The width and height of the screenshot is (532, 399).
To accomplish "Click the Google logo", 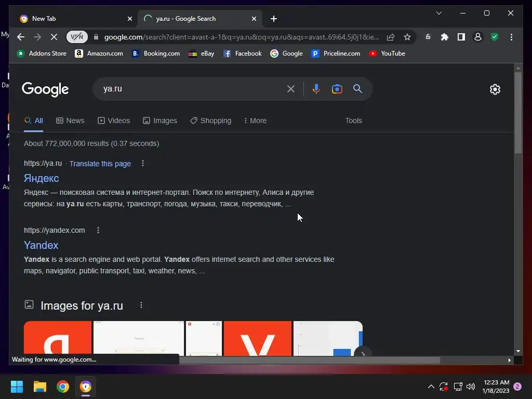I will pyautogui.click(x=45, y=89).
